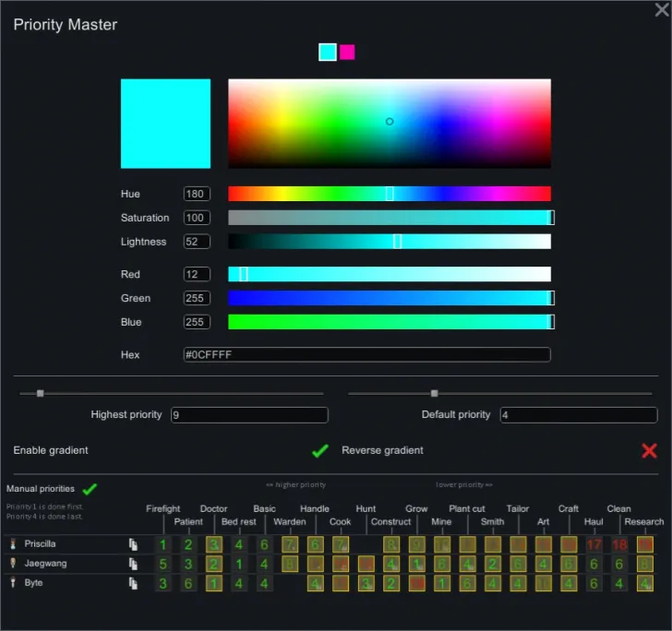Click the Default priority input field
The image size is (672, 631).
pos(579,415)
